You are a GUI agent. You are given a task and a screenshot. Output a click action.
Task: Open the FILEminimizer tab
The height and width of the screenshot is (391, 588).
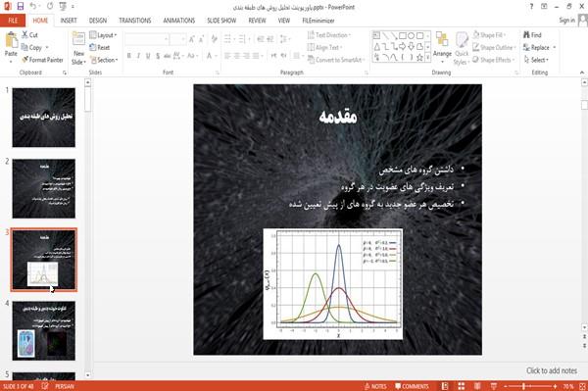pos(318,21)
